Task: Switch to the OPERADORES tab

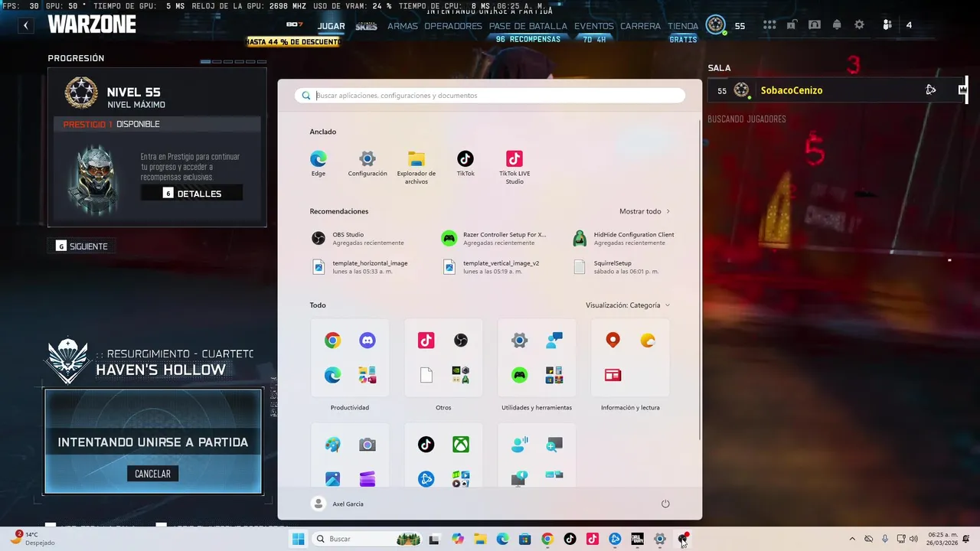Action: pos(453,26)
